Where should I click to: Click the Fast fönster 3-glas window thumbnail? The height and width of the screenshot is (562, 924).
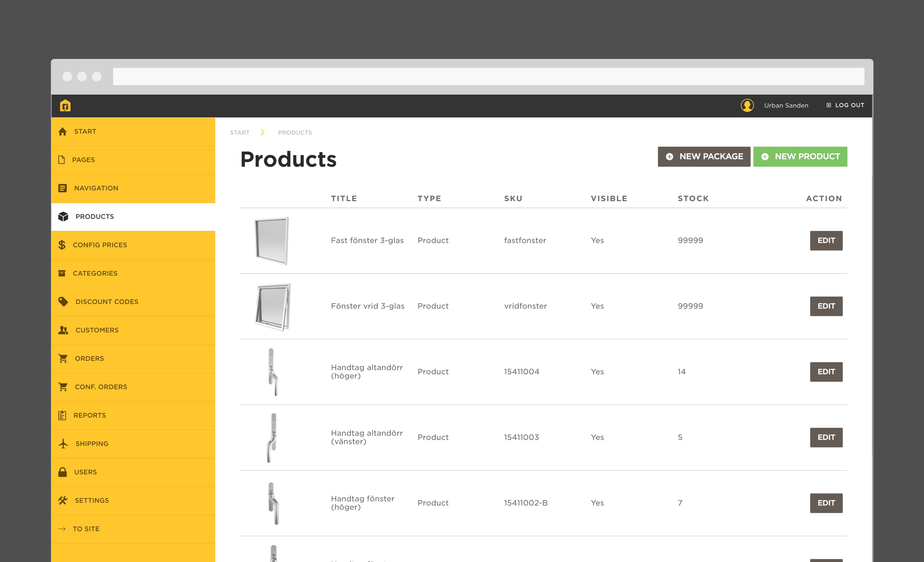272,241
